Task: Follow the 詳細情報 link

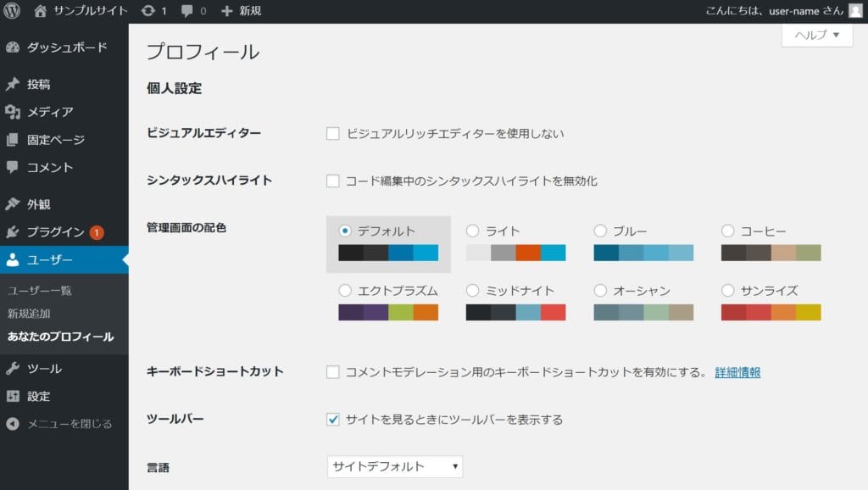Action: pyautogui.click(x=737, y=372)
